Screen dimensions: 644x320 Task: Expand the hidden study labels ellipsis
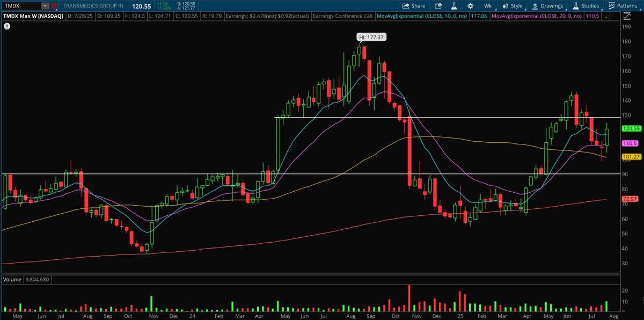point(605,17)
